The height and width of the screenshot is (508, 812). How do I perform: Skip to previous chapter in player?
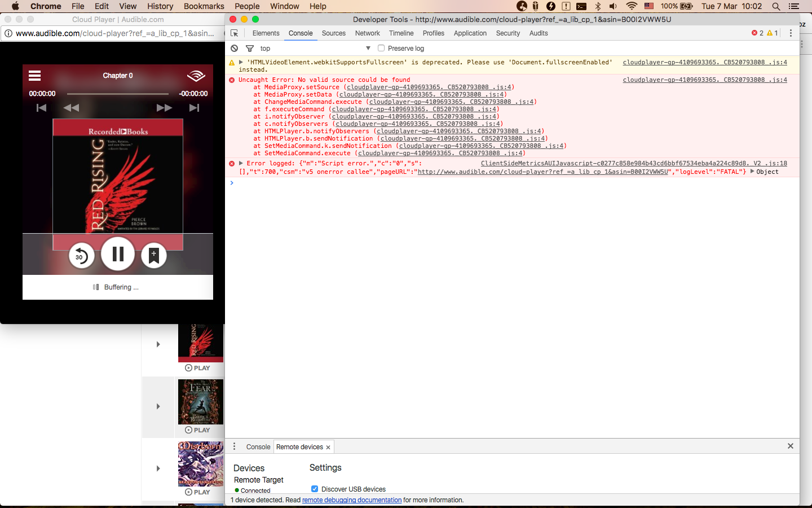tap(41, 108)
